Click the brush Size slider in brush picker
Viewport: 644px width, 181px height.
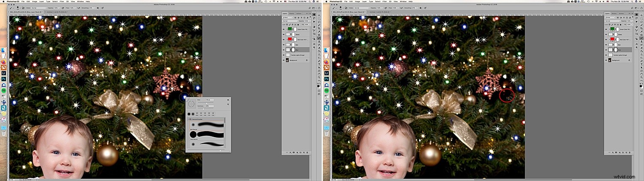[206, 103]
